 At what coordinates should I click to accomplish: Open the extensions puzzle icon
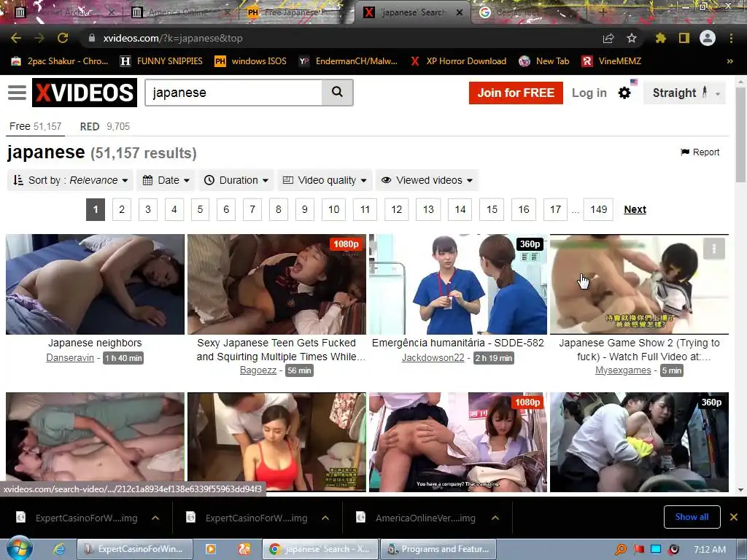point(660,38)
